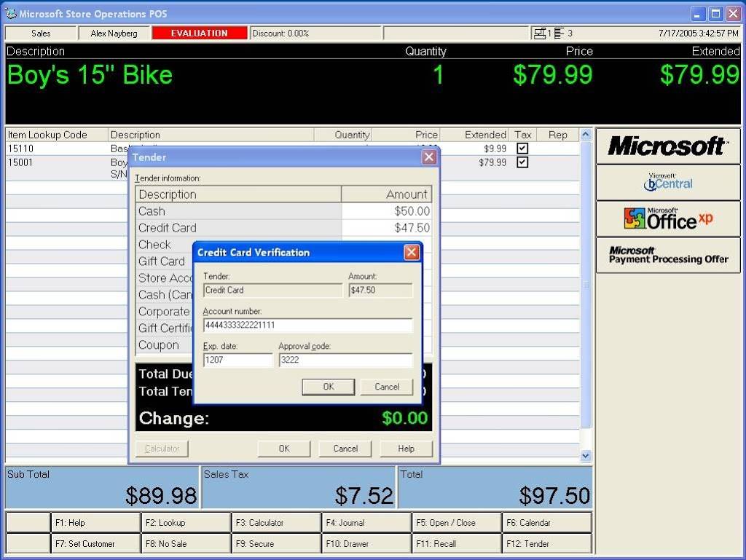The width and height of the screenshot is (746, 560).
Task: Click the register status icon in the status bar
Action: click(x=540, y=33)
